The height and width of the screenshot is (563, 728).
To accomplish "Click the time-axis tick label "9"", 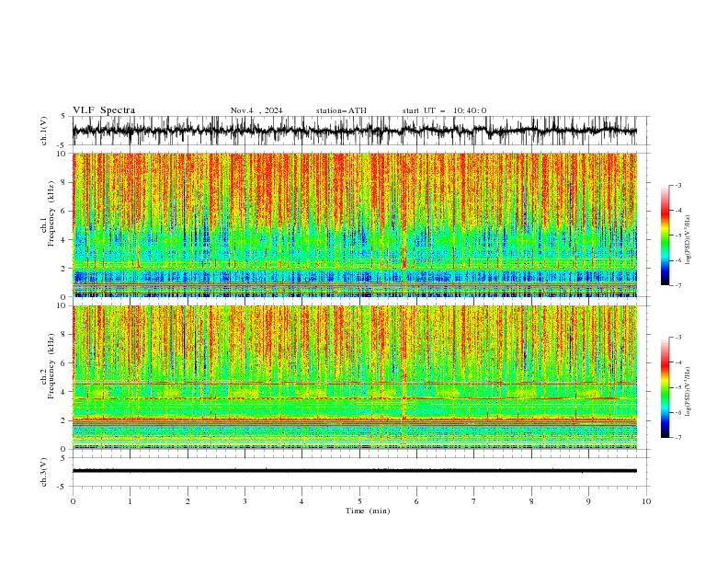I will pyautogui.click(x=588, y=501).
